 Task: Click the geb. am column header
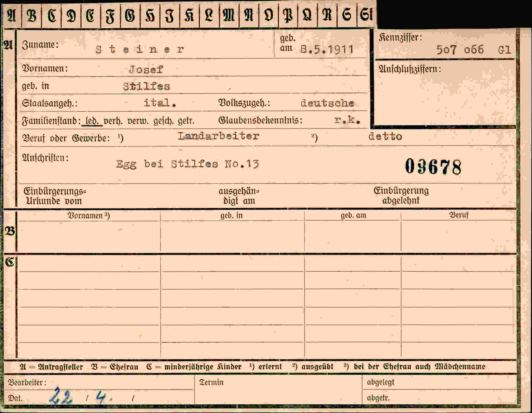click(353, 215)
